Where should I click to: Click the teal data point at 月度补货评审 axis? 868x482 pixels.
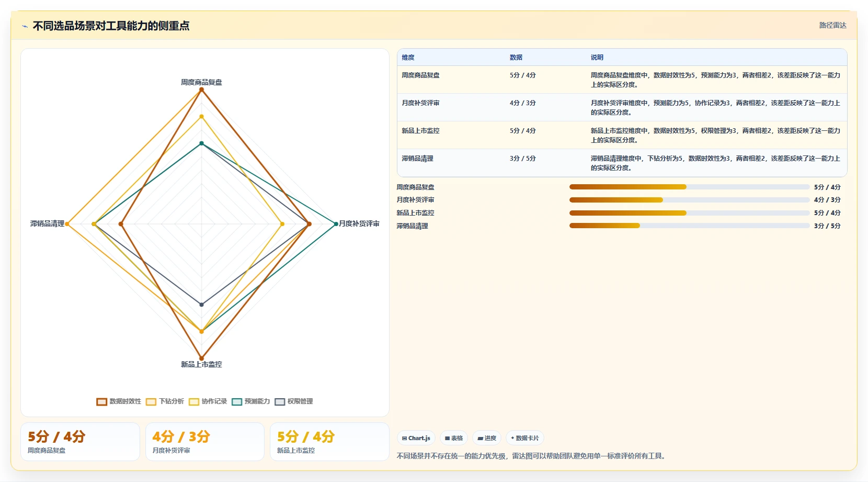(x=336, y=224)
